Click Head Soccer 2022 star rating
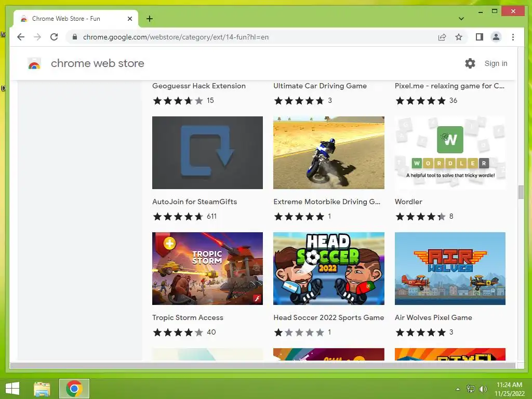This screenshot has width=532, height=399. [x=299, y=332]
